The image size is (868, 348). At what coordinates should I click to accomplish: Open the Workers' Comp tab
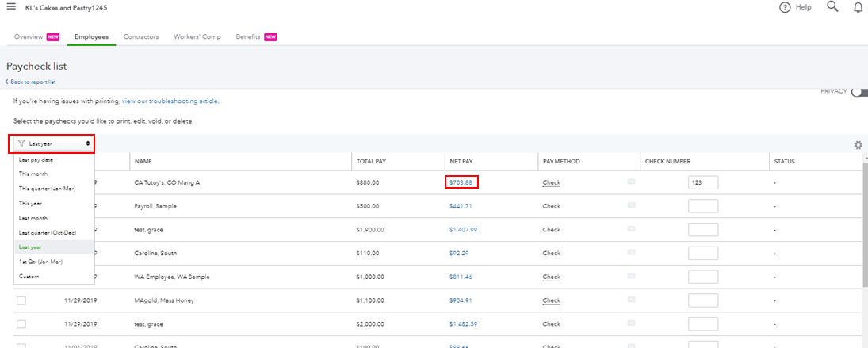pos(197,36)
